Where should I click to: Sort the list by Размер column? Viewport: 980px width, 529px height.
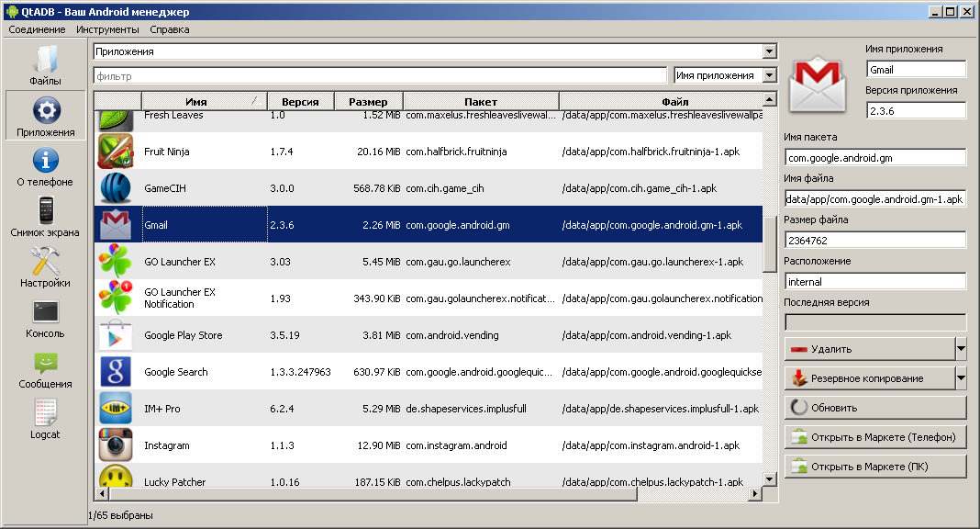[368, 101]
